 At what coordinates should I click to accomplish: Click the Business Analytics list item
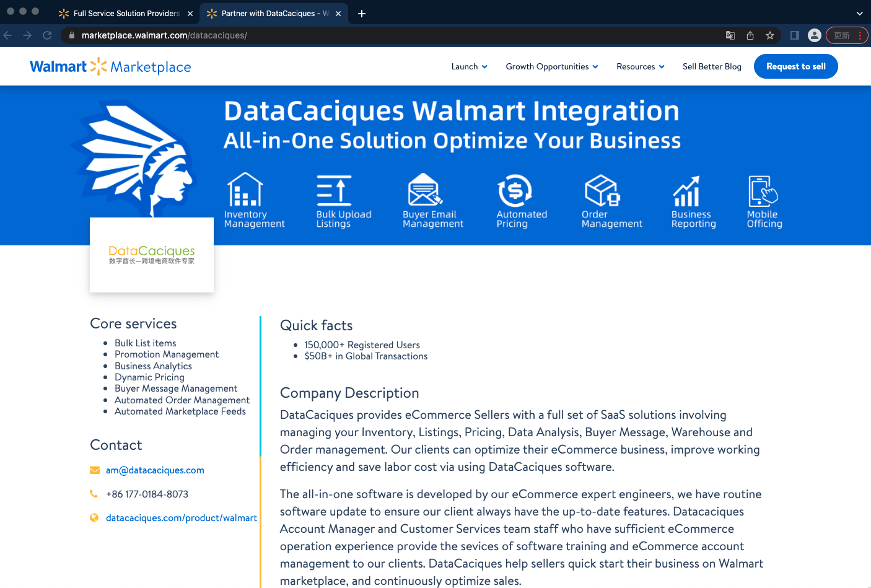tap(154, 366)
